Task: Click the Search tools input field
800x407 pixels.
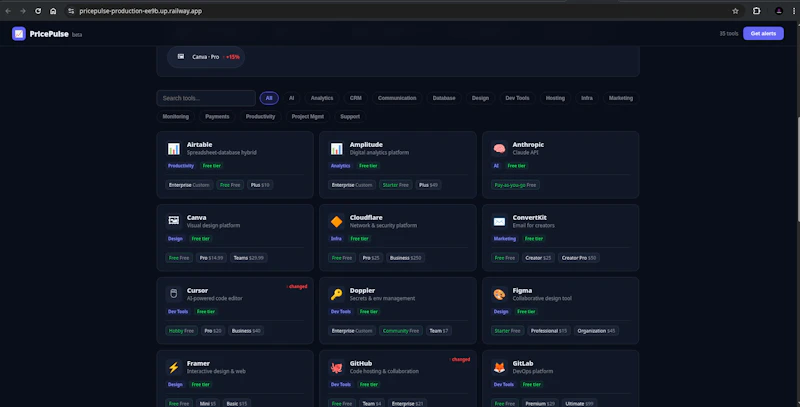Action: (206, 98)
